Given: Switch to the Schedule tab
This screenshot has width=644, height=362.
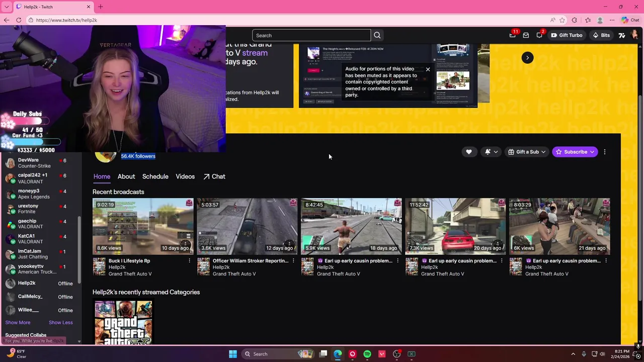Looking at the screenshot, I should pyautogui.click(x=155, y=176).
